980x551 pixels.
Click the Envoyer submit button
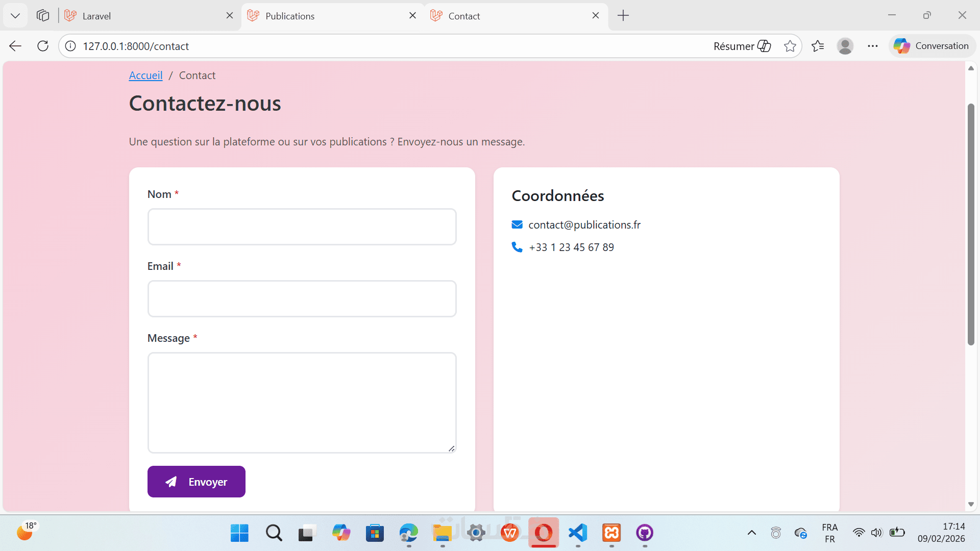tap(196, 482)
